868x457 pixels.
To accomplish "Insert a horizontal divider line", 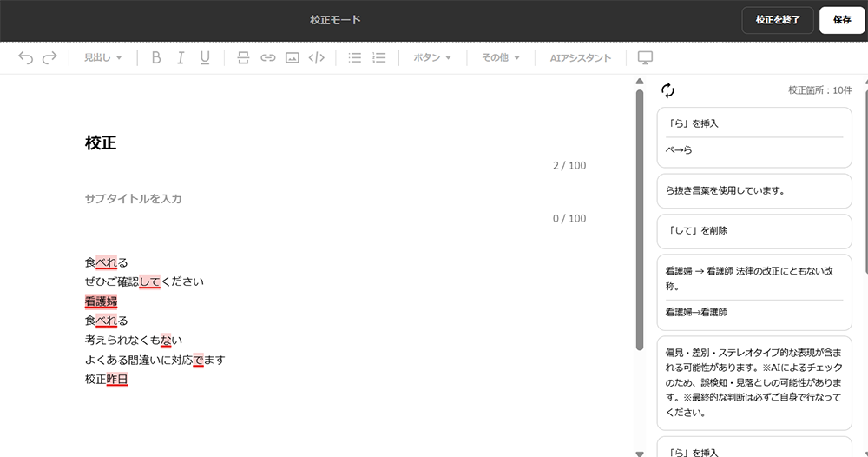I will tap(243, 57).
